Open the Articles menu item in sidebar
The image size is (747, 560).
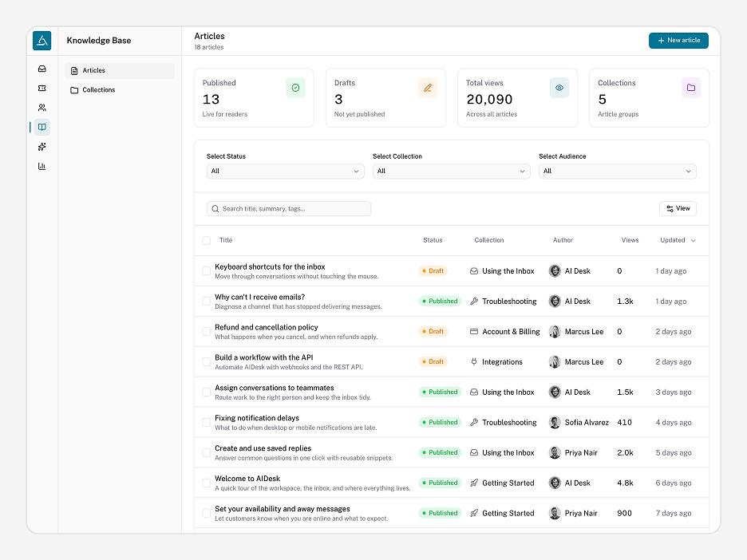(x=120, y=70)
